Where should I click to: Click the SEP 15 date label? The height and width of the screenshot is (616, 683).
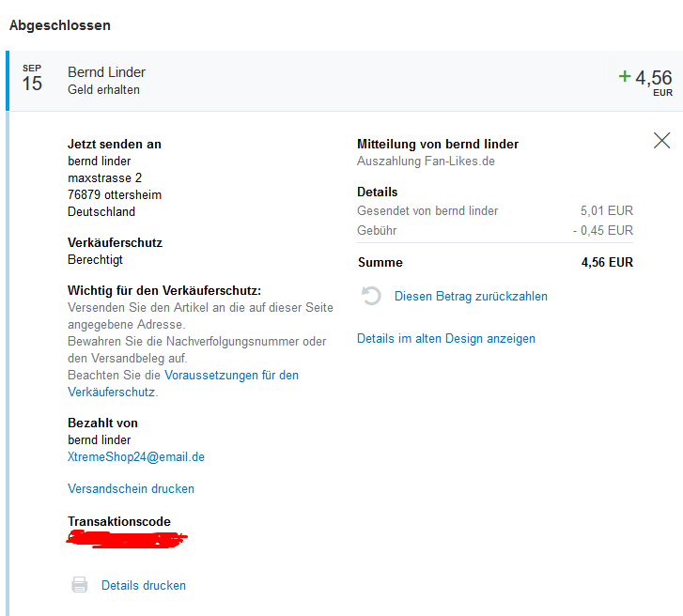click(32, 80)
